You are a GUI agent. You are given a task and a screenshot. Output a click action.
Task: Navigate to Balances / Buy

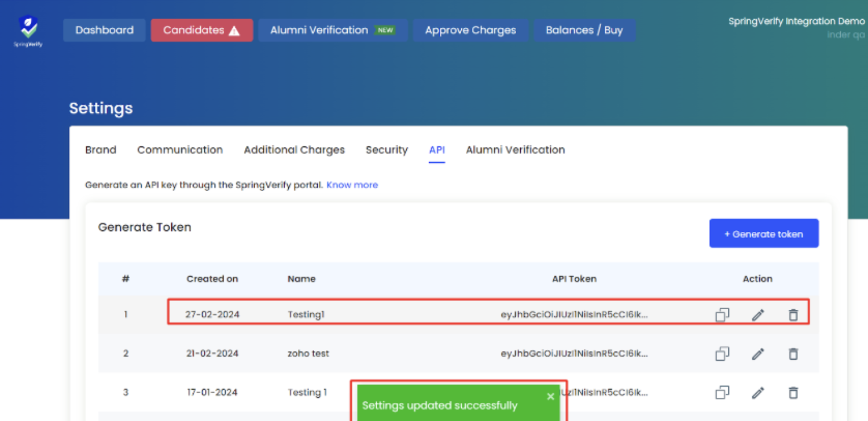[x=584, y=30]
